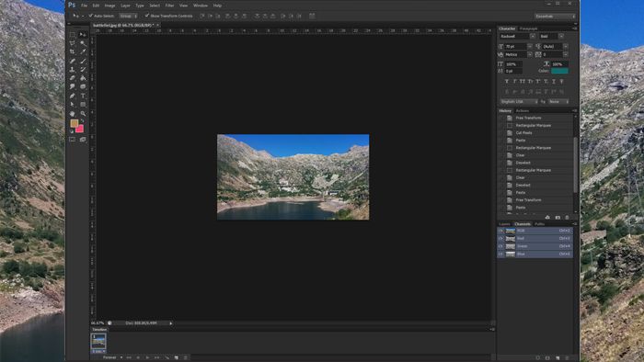Open the Window menu
Image resolution: width=644 pixels, height=362 pixels.
pos(201,6)
